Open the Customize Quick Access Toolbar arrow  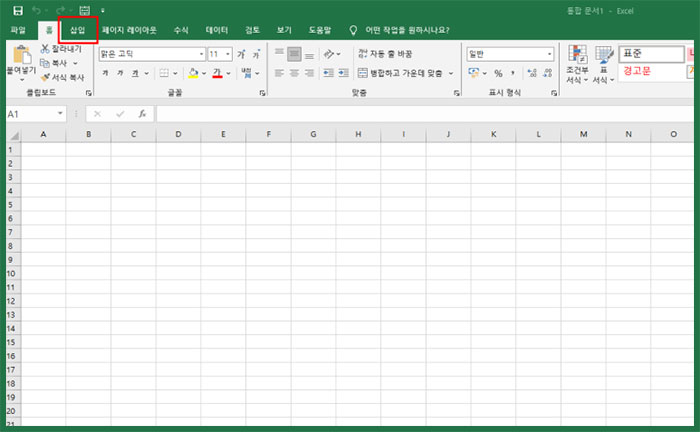pyautogui.click(x=102, y=10)
